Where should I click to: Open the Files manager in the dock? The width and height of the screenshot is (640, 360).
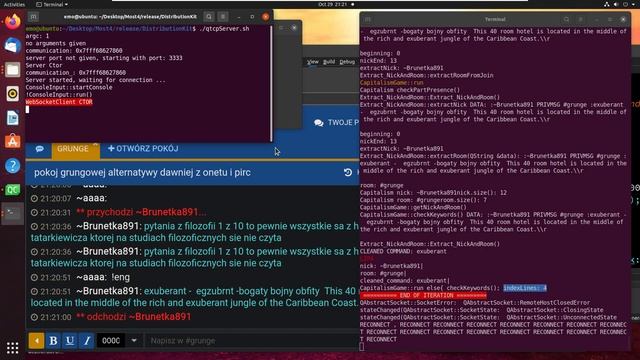pyautogui.click(x=13, y=69)
